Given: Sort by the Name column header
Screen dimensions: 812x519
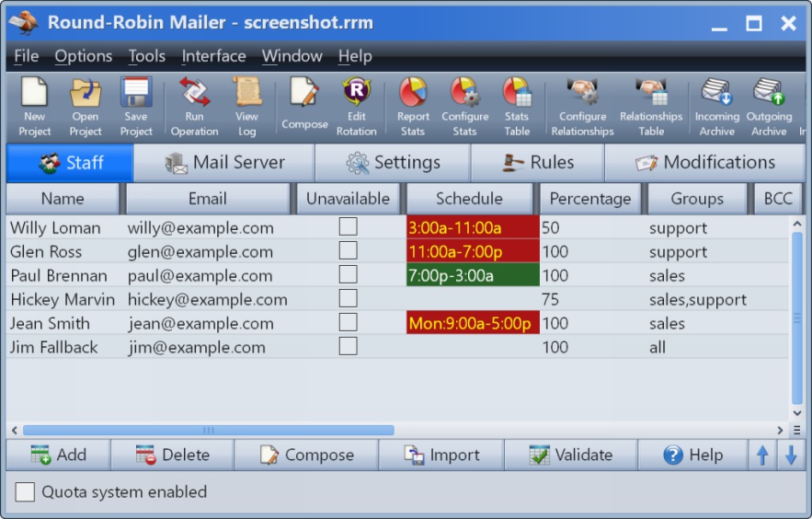Looking at the screenshot, I should [63, 199].
